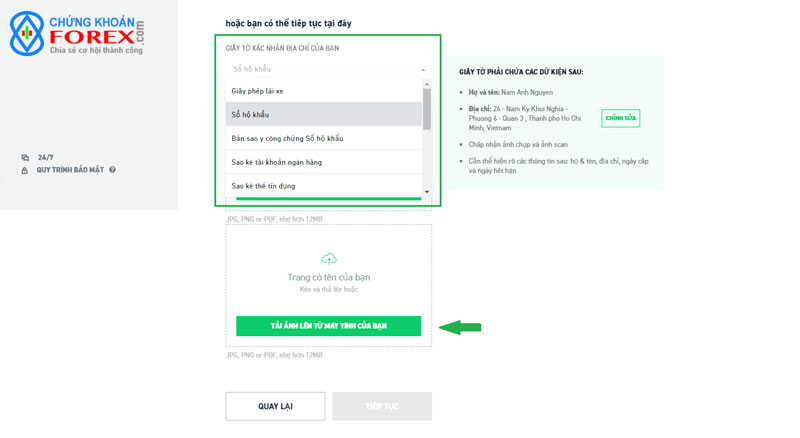
Task: Open the help question mark icon
Action: pos(112,169)
